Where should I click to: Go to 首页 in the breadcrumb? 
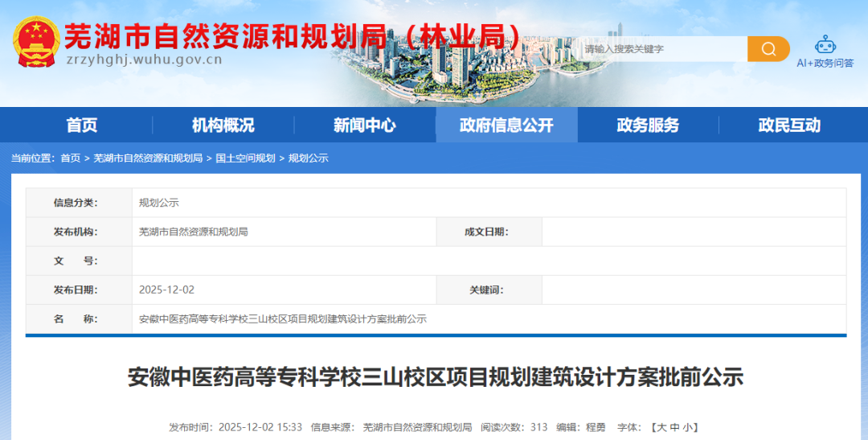tap(70, 158)
